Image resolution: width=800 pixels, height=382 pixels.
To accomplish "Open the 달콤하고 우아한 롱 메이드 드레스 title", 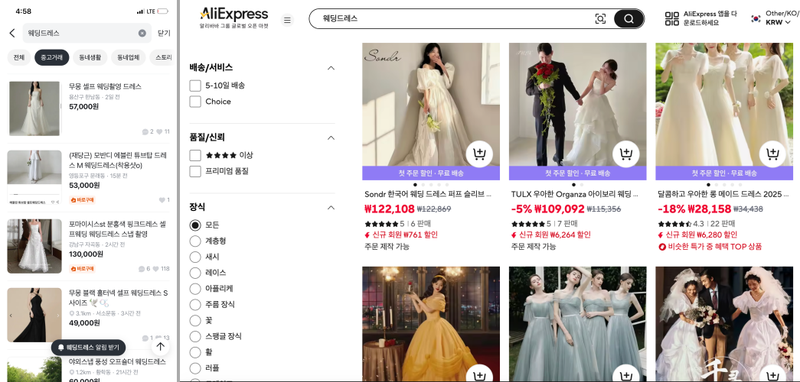I will click(x=722, y=194).
